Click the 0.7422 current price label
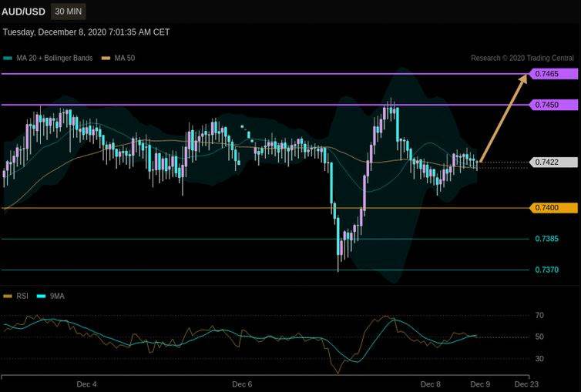The height and width of the screenshot is (392, 581). click(x=553, y=162)
